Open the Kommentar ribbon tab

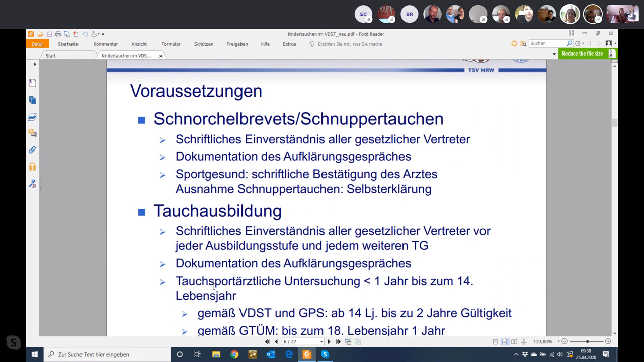click(105, 44)
